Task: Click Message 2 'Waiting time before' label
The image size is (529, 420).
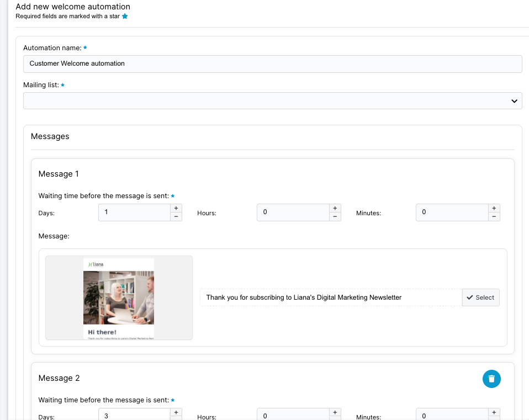Action: point(104,400)
